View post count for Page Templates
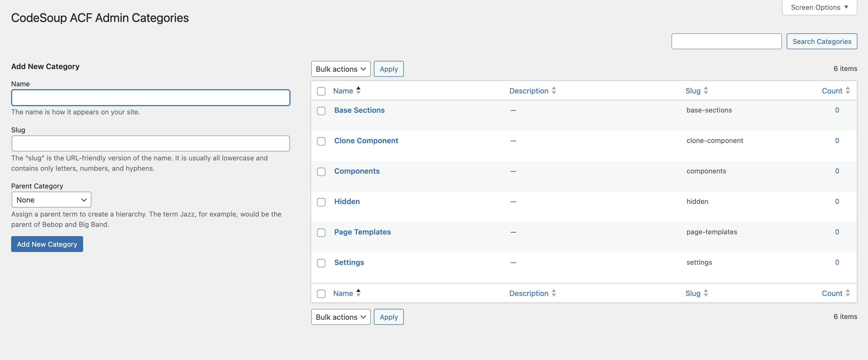Viewport: 868px width, 360px height. (837, 232)
